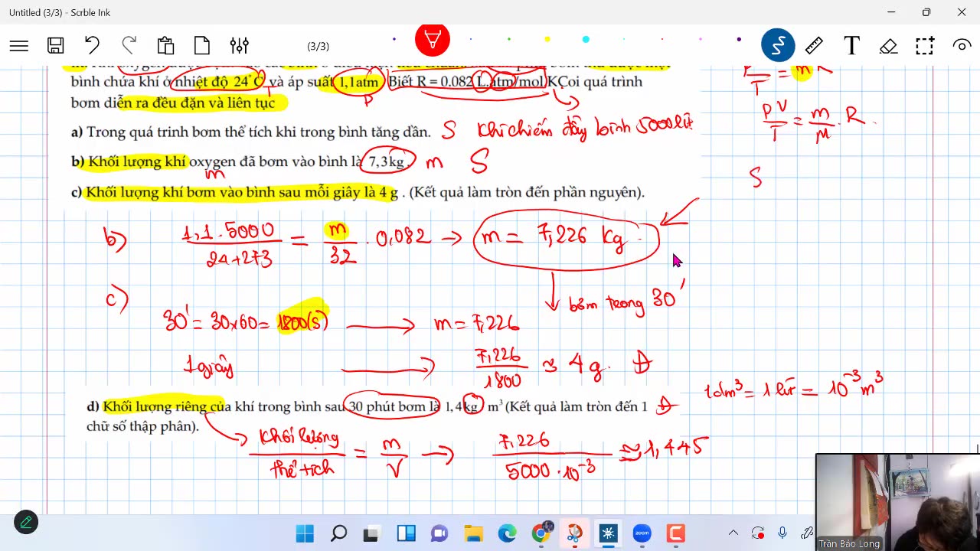Open the hamburger main menu
The image size is (980, 551).
19,46
